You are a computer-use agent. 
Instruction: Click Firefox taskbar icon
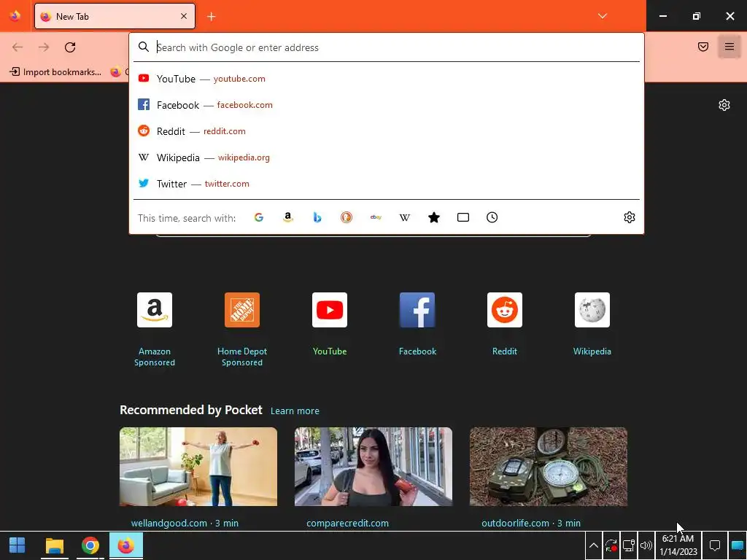tap(125, 545)
